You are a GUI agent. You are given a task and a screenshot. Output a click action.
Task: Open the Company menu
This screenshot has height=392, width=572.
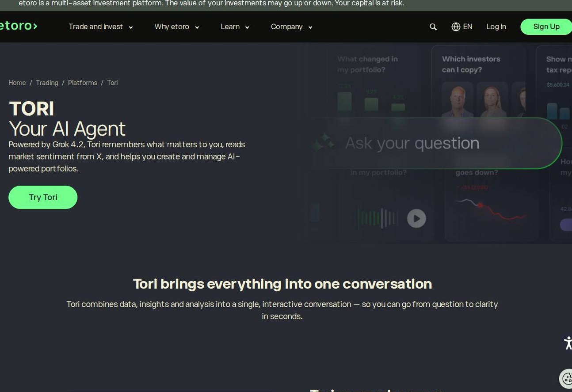click(x=292, y=27)
